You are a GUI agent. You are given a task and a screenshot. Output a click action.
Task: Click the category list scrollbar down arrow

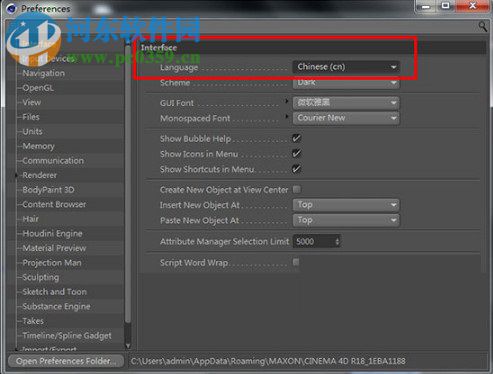pyautogui.click(x=128, y=346)
